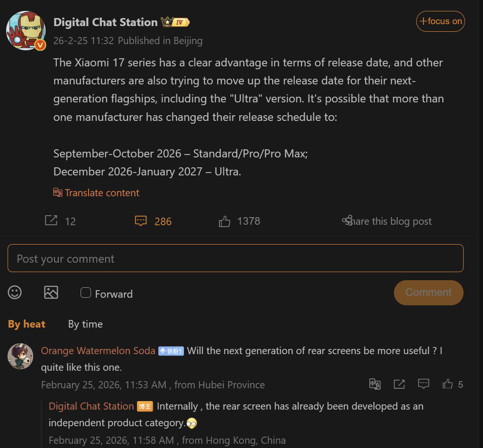Click the share this blog post icon
The image size is (483, 448).
[x=347, y=221]
